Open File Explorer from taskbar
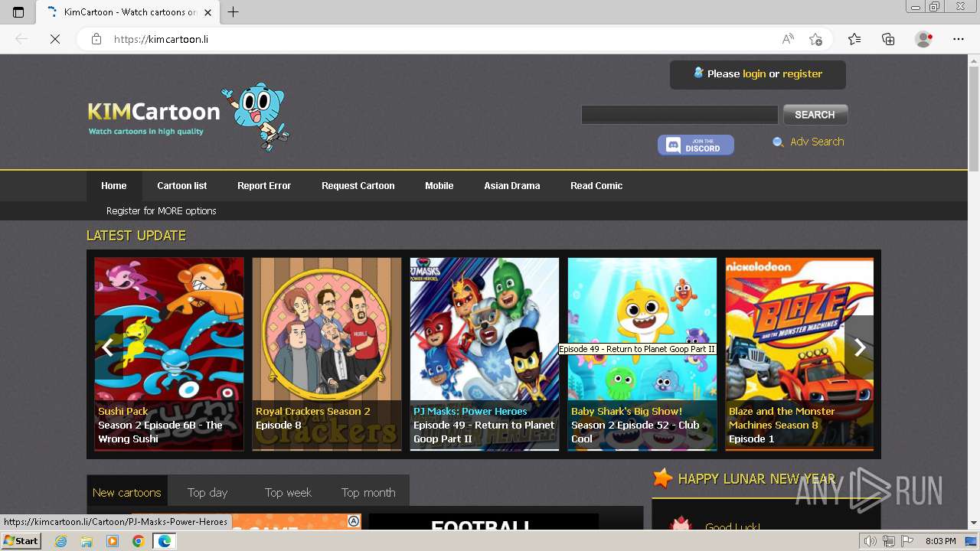The width and height of the screenshot is (980, 551). pyautogui.click(x=87, y=541)
